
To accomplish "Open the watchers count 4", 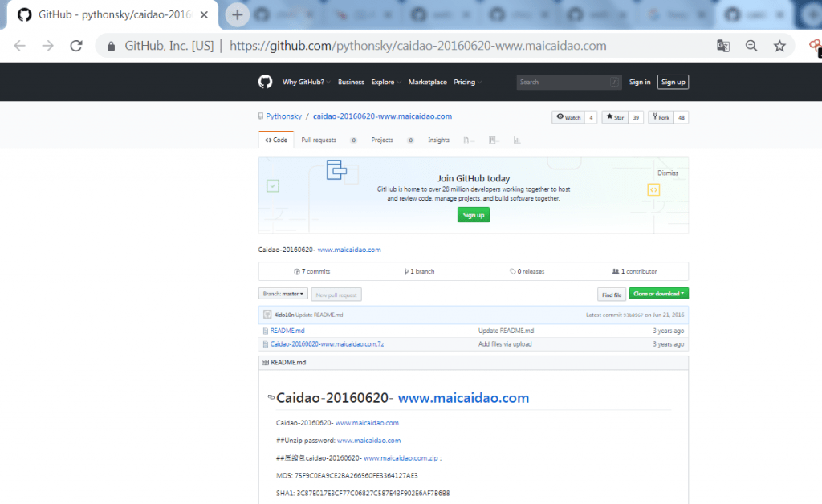I will [x=591, y=117].
